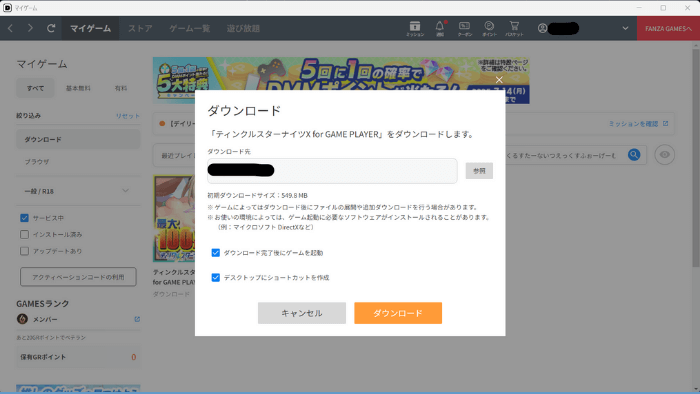Open ミッションを確認 link
The image size is (700, 394).
tap(638, 124)
